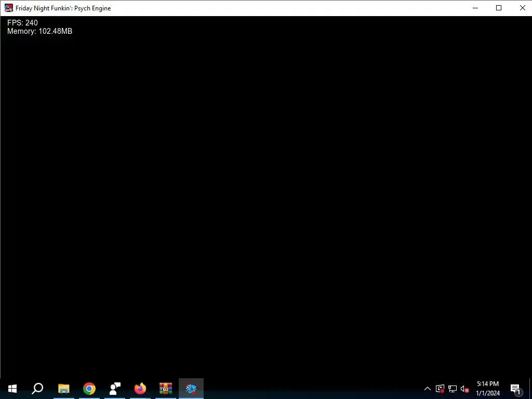Viewport: 532px width, 399px height.
Task: Show hidden system tray icons
Action: (x=428, y=389)
